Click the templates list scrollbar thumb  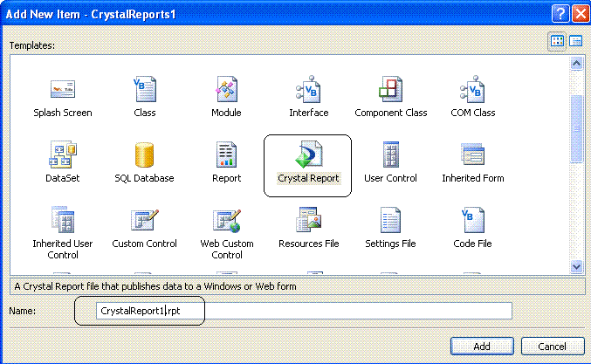click(577, 129)
